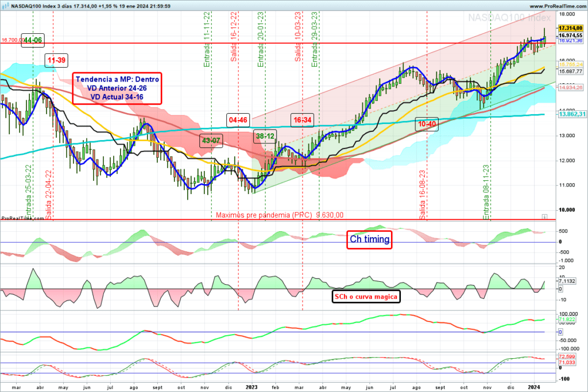Click the yellow 17.314,00 current price label

click(570, 28)
